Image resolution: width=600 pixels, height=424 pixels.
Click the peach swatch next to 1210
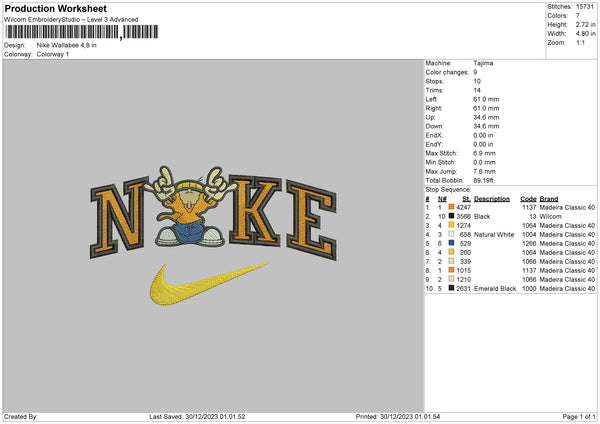pyautogui.click(x=452, y=279)
